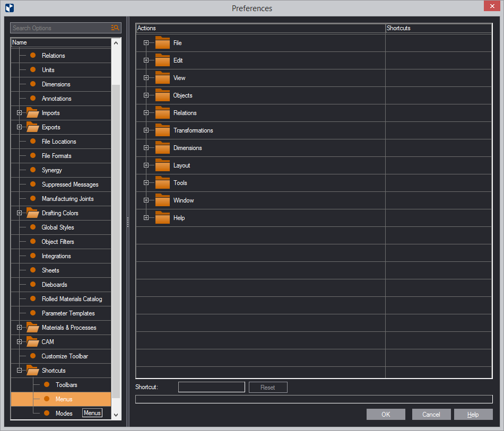The height and width of the screenshot is (431, 504).
Task: Click the Help button at bottom
Action: coord(473,414)
